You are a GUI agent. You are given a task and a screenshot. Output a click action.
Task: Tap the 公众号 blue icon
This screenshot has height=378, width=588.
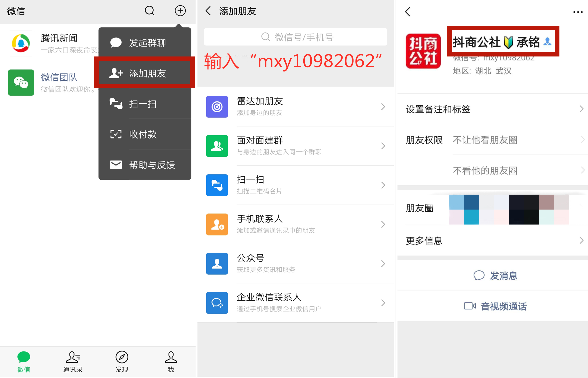(217, 264)
